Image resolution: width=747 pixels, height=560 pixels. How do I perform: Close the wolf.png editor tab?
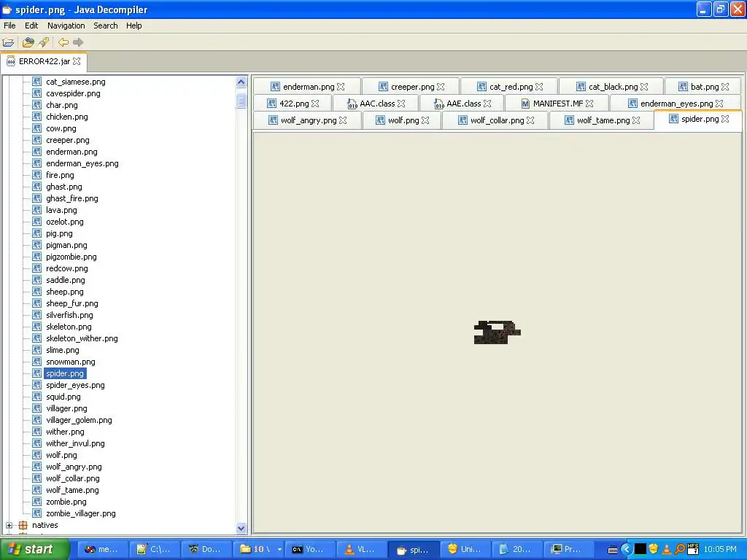coord(425,120)
